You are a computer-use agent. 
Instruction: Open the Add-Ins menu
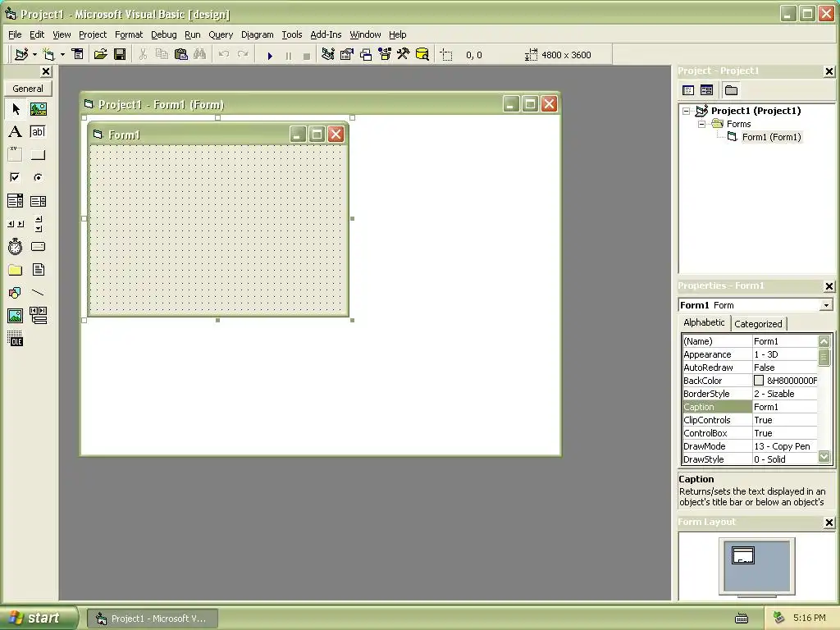(326, 34)
